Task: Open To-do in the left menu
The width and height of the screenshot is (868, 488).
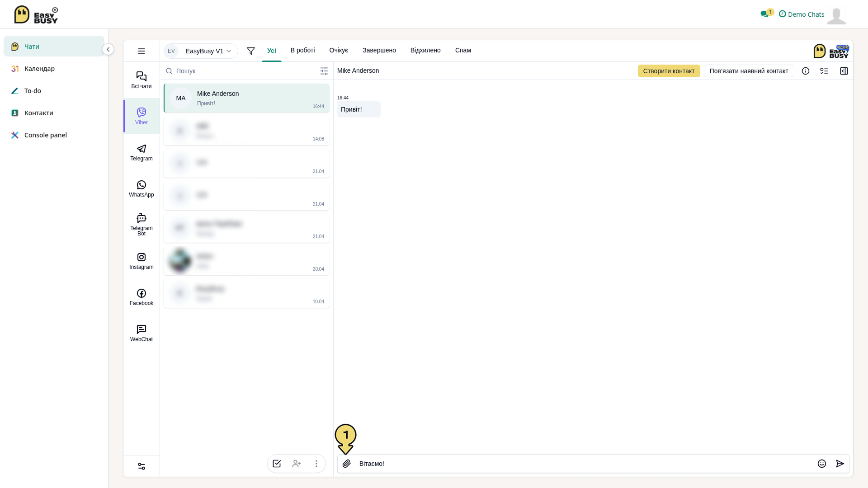Action: pyautogui.click(x=54, y=91)
